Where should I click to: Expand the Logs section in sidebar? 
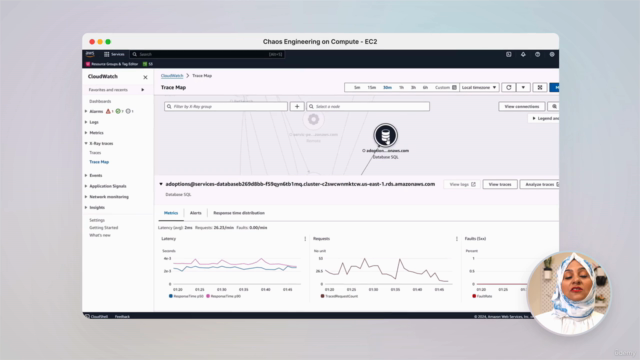[93, 122]
